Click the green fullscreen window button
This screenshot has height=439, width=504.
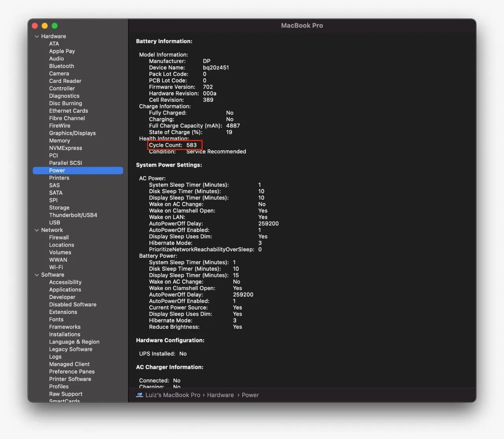pos(55,26)
